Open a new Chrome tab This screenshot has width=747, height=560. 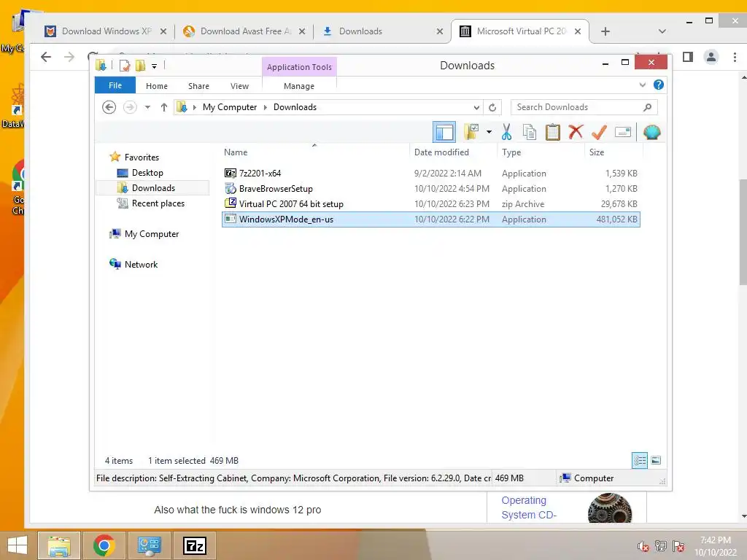[605, 31]
